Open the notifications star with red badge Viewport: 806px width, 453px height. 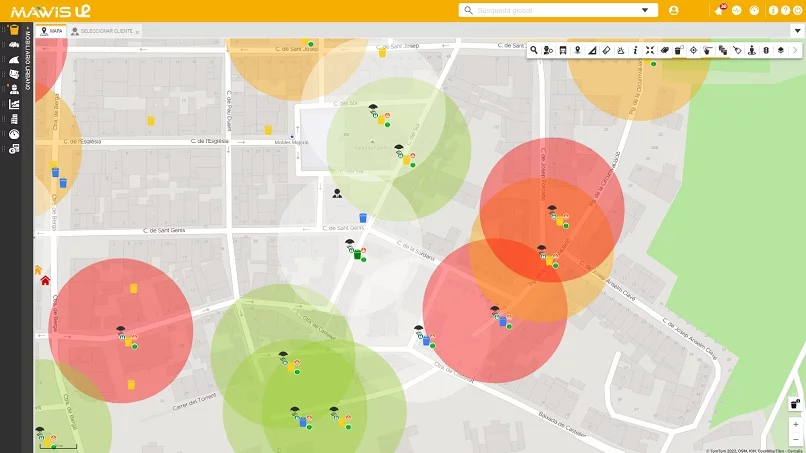(719, 10)
